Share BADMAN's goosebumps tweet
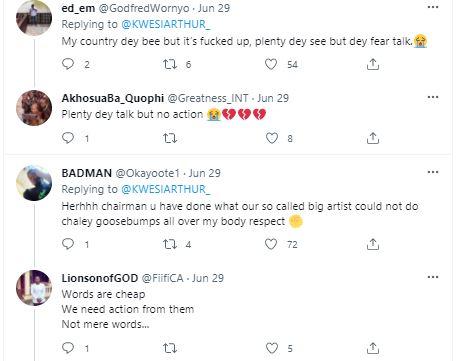This screenshot has width=462, height=361. pyautogui.click(x=373, y=244)
